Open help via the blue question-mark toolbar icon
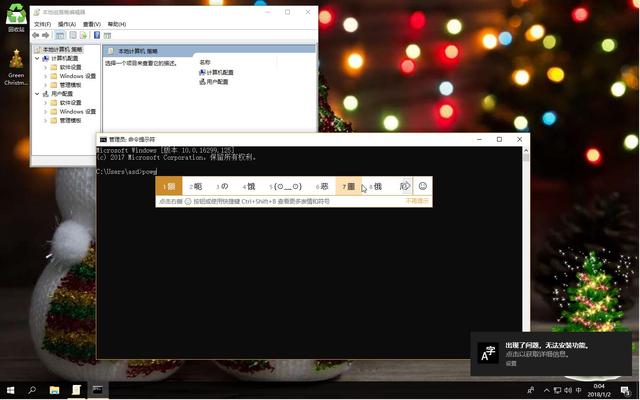This screenshot has width=640, height=400. click(x=97, y=36)
